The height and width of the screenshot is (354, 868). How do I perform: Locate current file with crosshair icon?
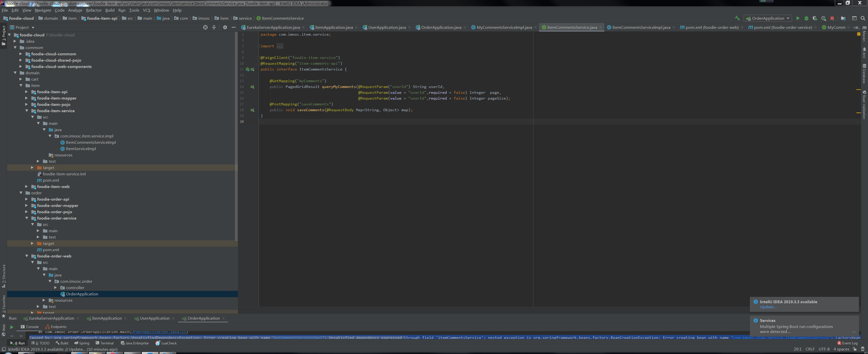pyautogui.click(x=205, y=27)
